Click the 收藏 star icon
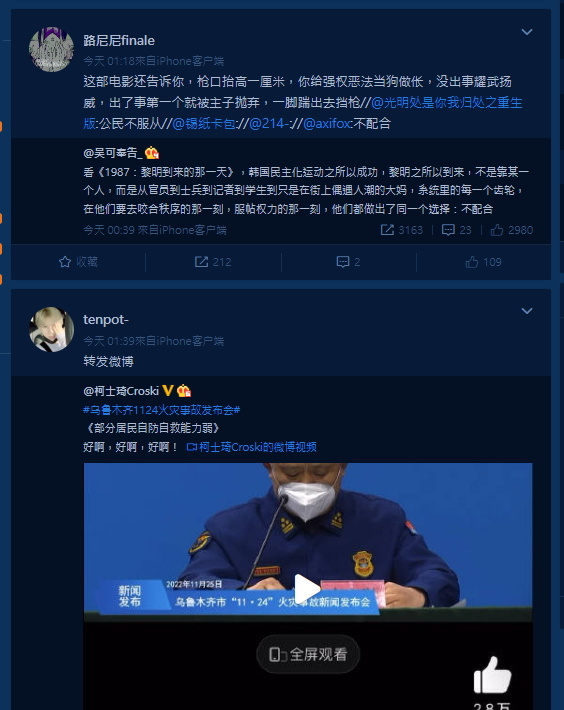 coord(65,262)
